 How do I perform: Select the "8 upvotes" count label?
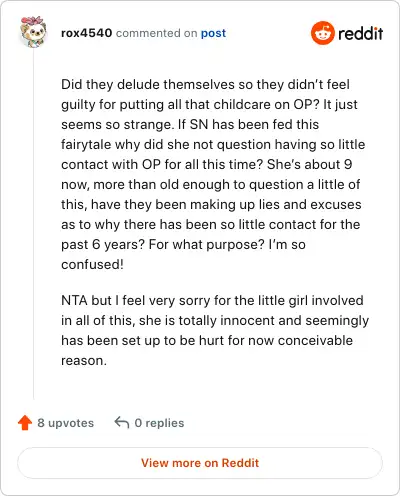pyautogui.click(x=66, y=423)
